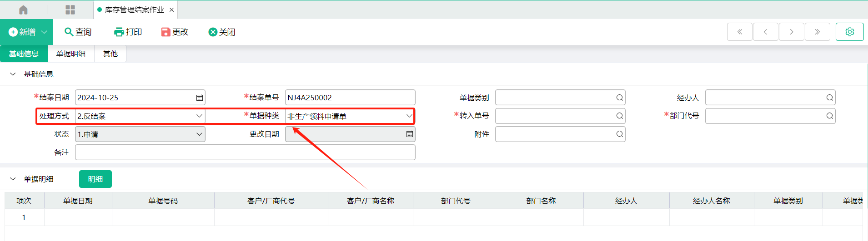Click the 更改 save button
The height and width of the screenshot is (241, 868).
175,32
